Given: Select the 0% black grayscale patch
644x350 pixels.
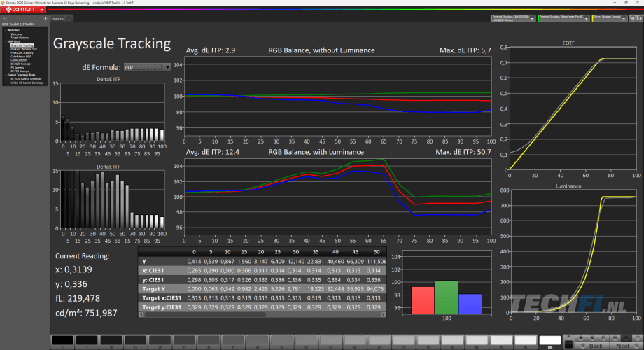Looking at the screenshot, I should [62, 340].
